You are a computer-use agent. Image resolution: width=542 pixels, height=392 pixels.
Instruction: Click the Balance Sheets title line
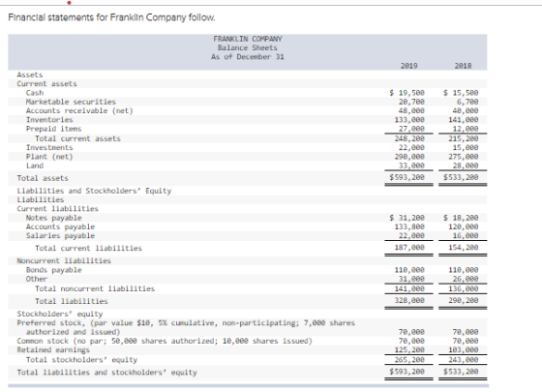pos(248,47)
